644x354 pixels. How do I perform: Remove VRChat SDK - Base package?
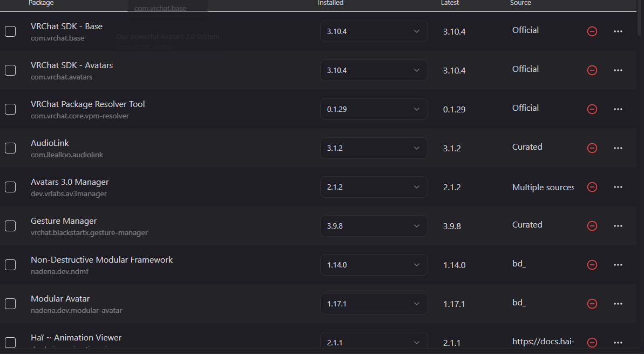pos(592,31)
